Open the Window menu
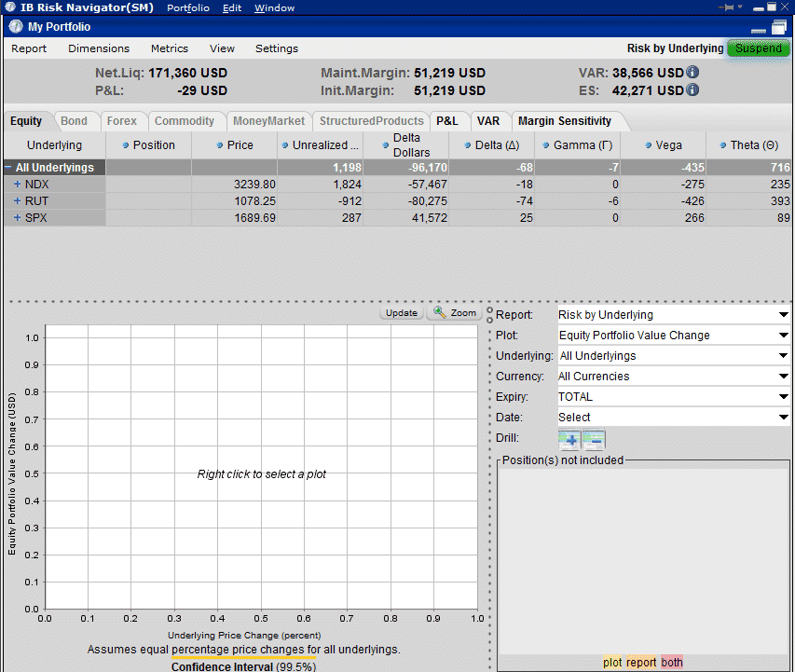 tap(274, 7)
